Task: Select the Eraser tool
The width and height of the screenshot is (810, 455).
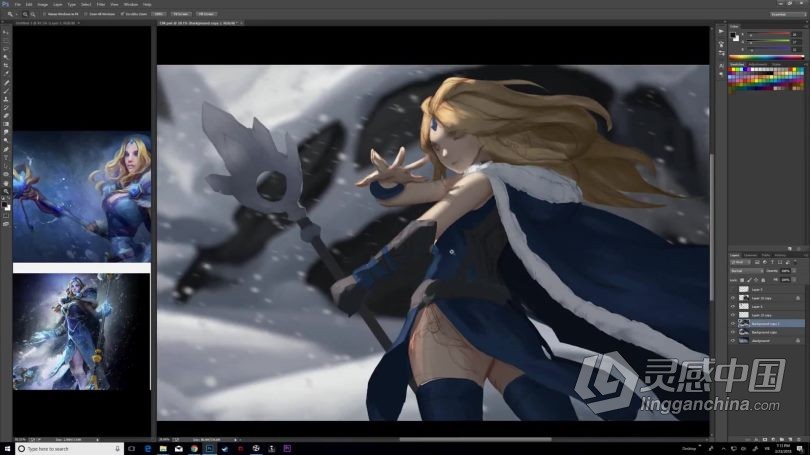Action: (7, 116)
